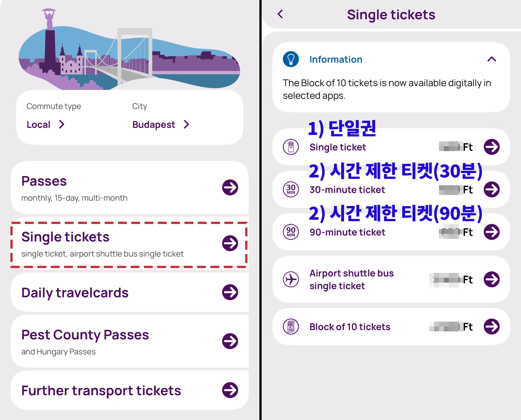Choose Block of 10 tickets arrow
The image size is (521, 420).
pos(492,327)
